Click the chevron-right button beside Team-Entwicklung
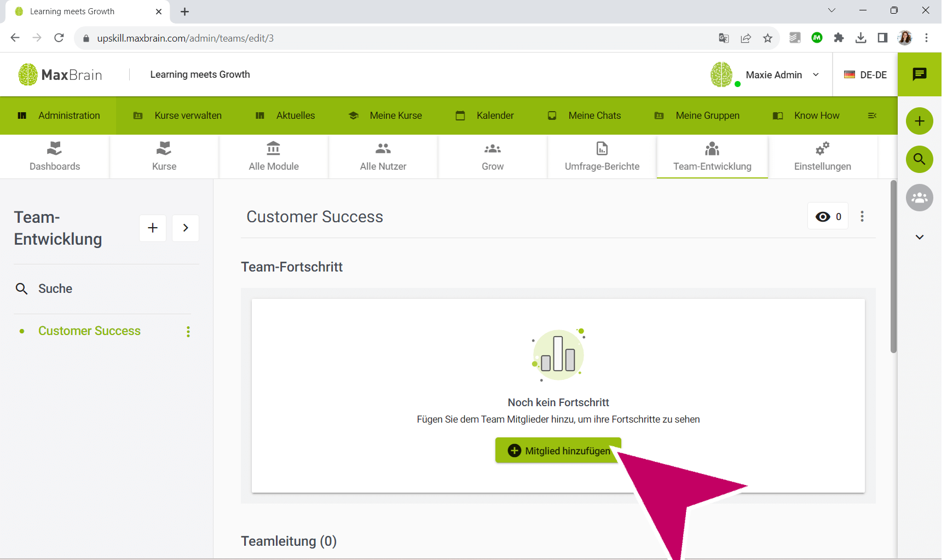 pos(186,228)
